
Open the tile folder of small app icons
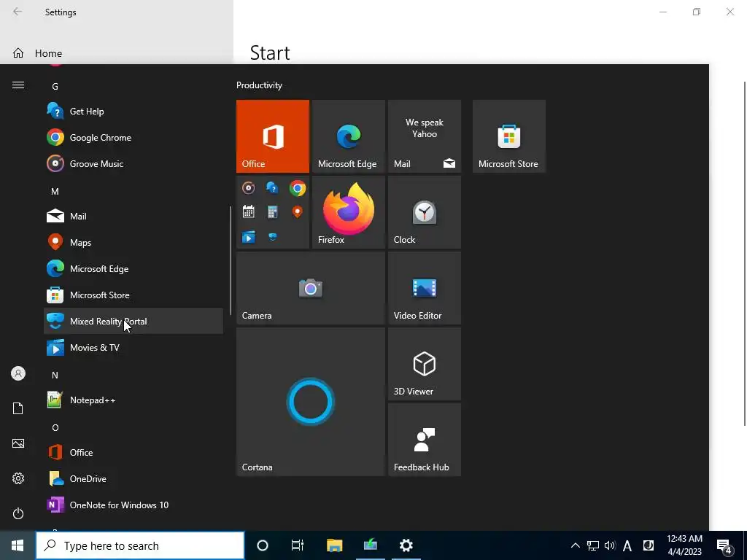273,212
